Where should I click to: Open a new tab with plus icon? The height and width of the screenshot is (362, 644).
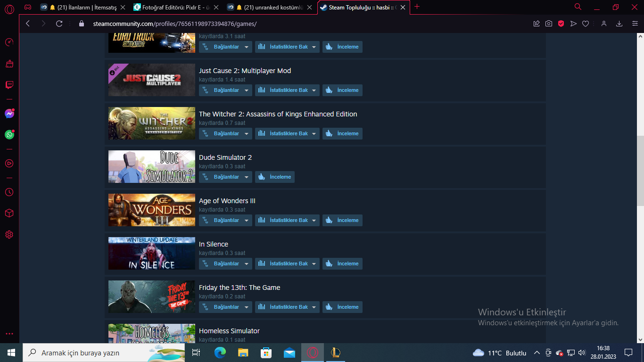[x=417, y=7]
